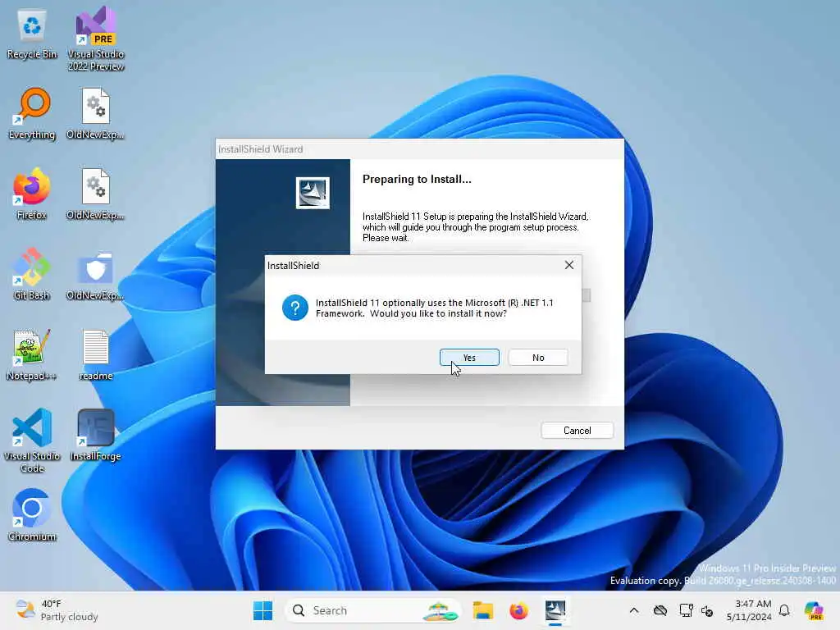Image resolution: width=840 pixels, height=630 pixels.
Task: Click the OneDrive cloud tray icon
Action: [660, 610]
